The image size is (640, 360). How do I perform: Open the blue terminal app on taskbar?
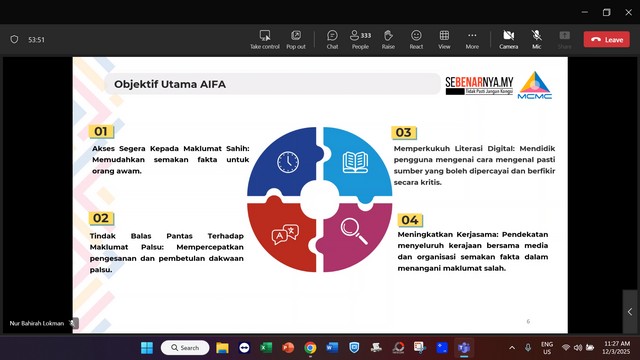coord(442,348)
